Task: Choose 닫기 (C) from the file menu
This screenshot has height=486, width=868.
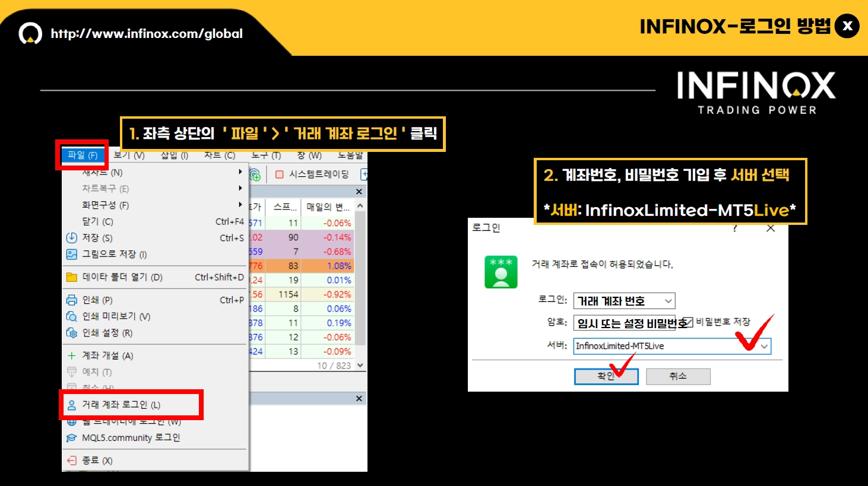Action: click(155, 222)
